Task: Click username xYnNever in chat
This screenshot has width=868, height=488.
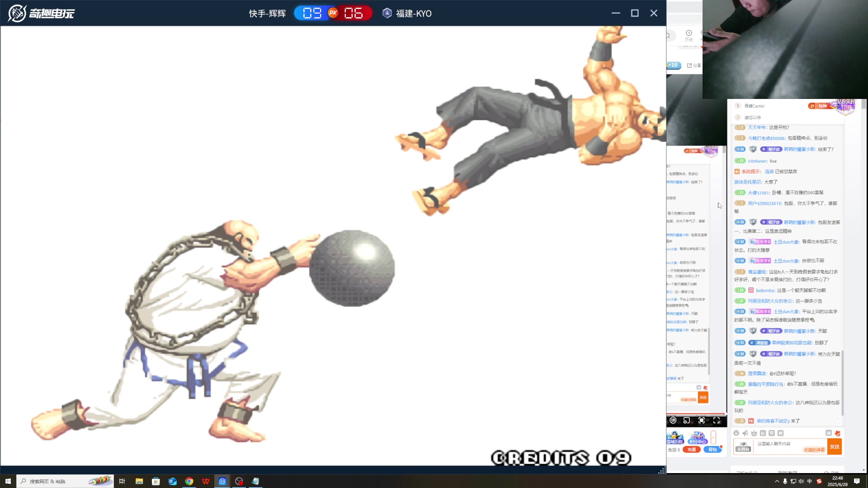Action: click(x=757, y=161)
